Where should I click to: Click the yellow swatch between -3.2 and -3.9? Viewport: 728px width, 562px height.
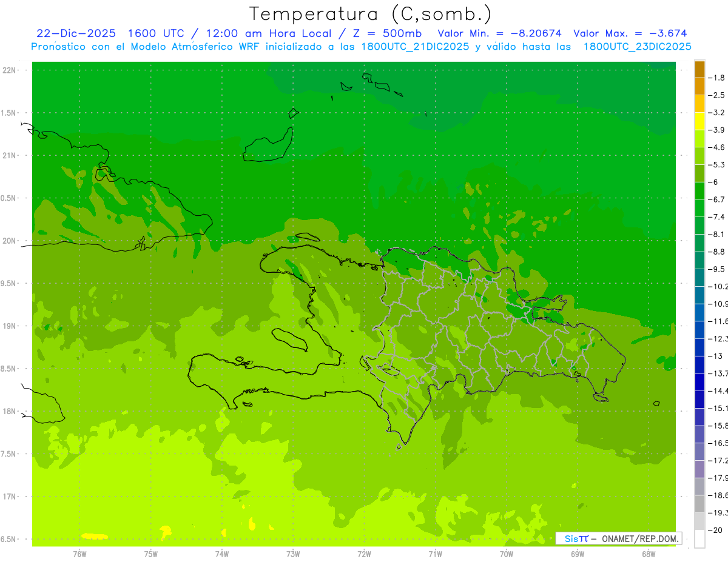point(700,121)
